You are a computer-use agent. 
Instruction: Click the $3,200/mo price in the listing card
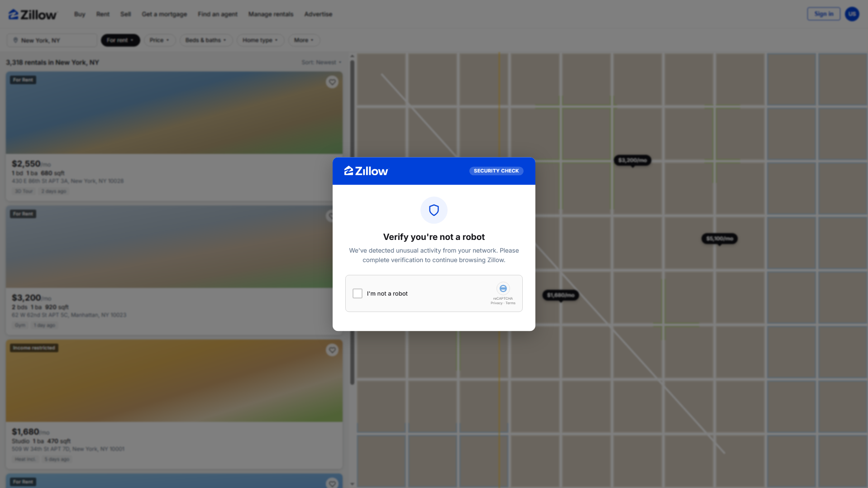tap(31, 297)
